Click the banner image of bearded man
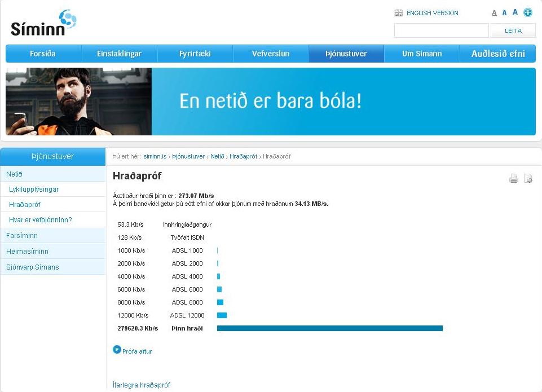 78,102
